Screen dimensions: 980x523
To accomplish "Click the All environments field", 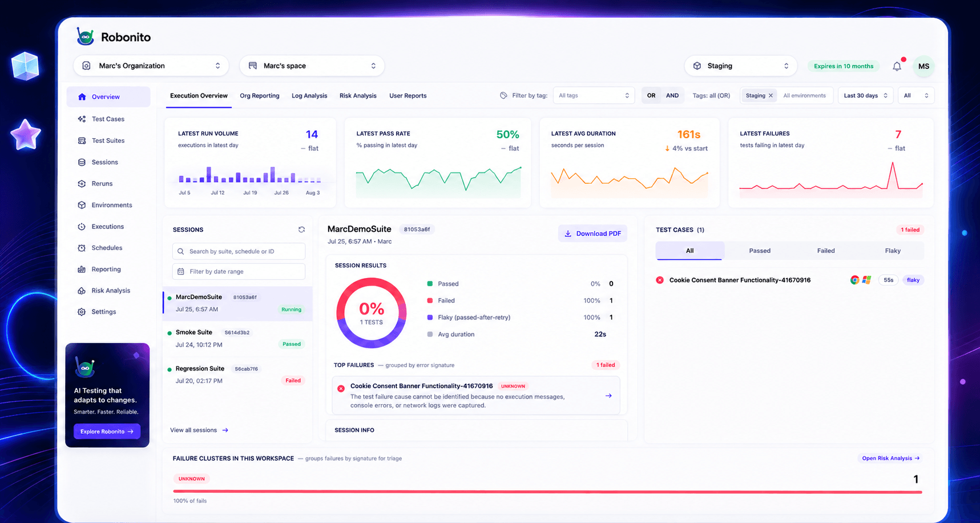I will click(805, 95).
